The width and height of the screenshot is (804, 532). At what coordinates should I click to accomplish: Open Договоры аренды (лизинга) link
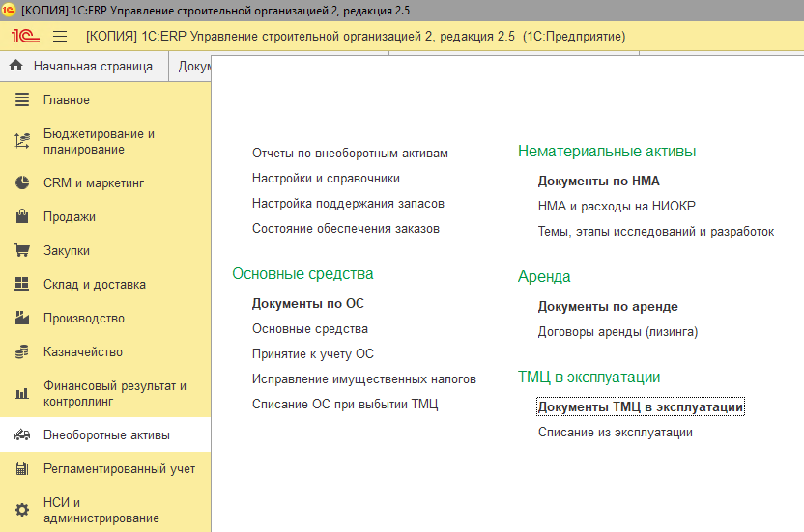[617, 332]
